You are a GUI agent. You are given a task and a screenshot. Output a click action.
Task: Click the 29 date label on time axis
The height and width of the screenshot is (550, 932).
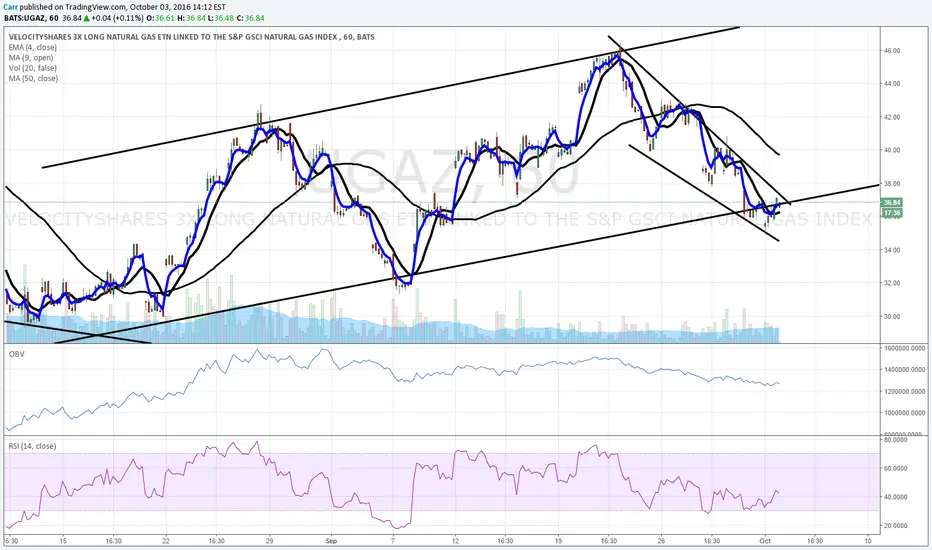click(x=269, y=541)
